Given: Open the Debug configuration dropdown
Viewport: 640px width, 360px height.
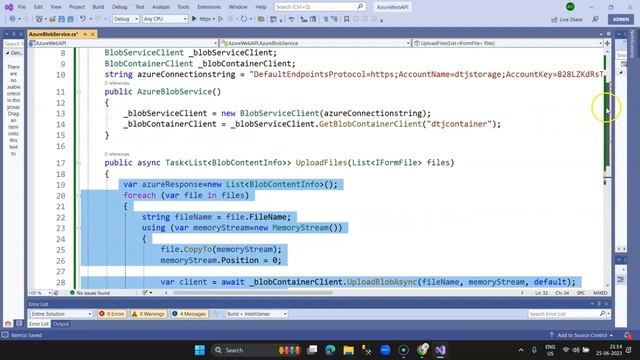Looking at the screenshot, I should tap(126, 19).
